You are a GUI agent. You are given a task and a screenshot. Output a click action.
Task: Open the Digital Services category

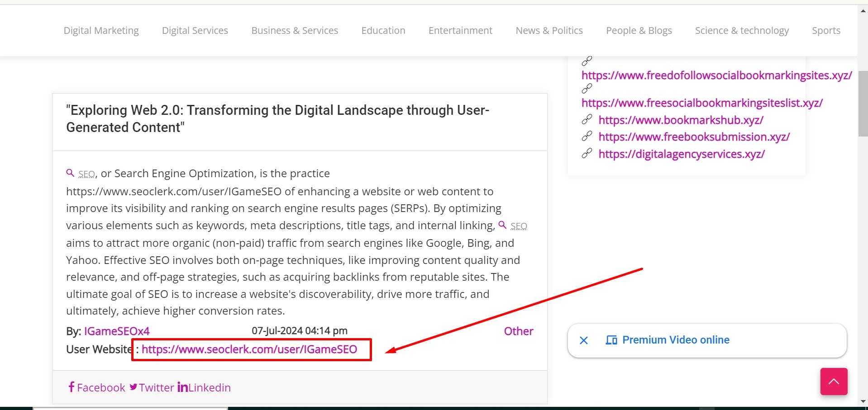[195, 30]
